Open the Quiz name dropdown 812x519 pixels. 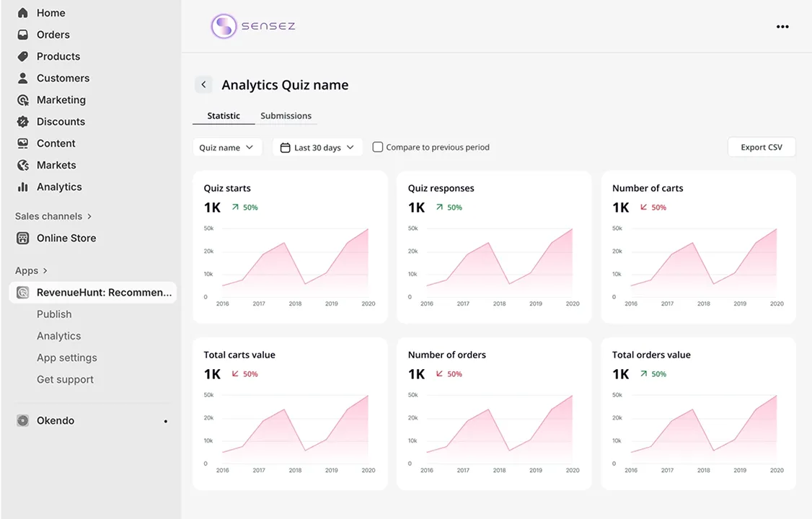click(227, 148)
